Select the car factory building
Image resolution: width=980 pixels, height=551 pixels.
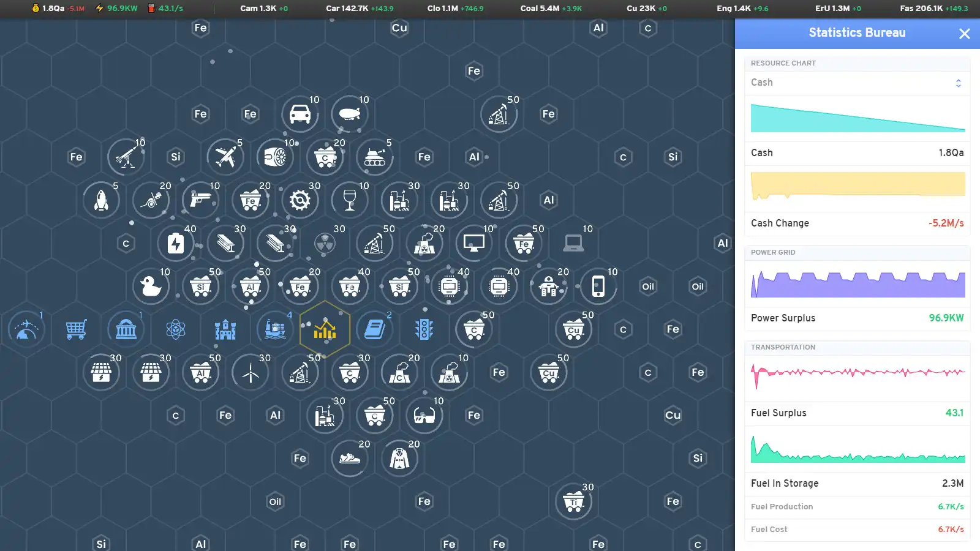[300, 114]
